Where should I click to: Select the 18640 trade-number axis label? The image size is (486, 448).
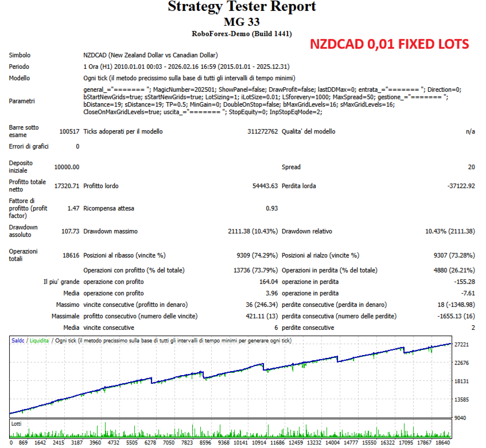point(442,442)
